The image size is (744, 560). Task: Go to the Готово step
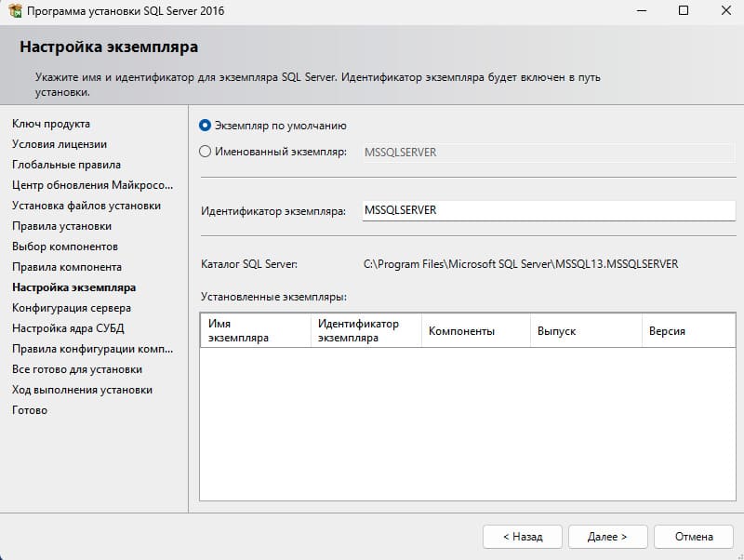click(30, 410)
